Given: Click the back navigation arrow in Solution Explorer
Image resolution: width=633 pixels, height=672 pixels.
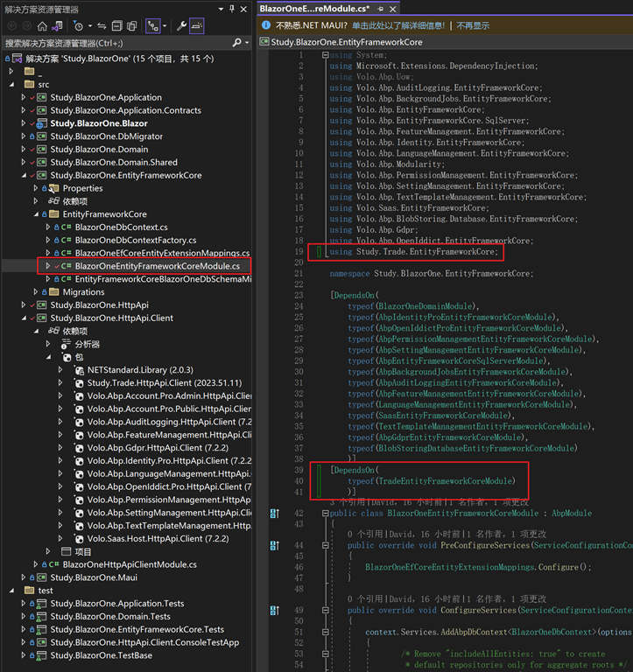Looking at the screenshot, I should [x=12, y=26].
